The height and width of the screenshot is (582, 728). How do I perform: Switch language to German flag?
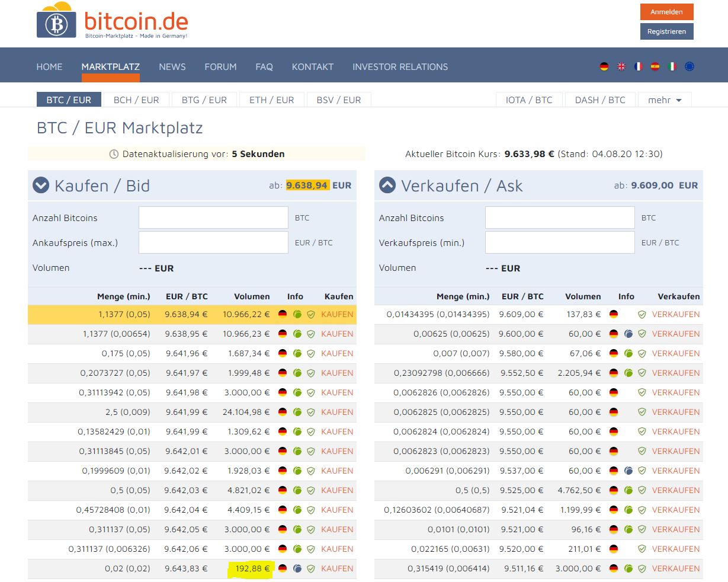click(x=604, y=66)
